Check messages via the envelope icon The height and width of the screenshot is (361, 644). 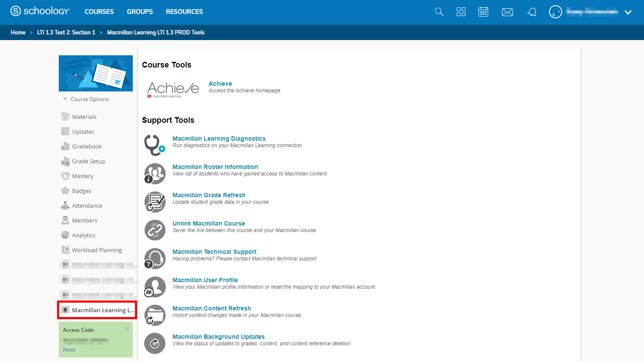(507, 12)
